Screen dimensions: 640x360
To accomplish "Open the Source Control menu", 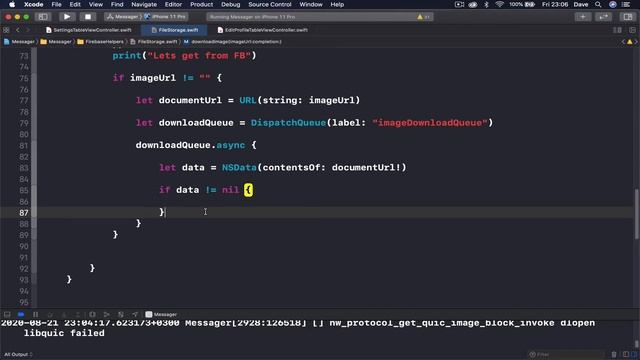I will [270, 4].
